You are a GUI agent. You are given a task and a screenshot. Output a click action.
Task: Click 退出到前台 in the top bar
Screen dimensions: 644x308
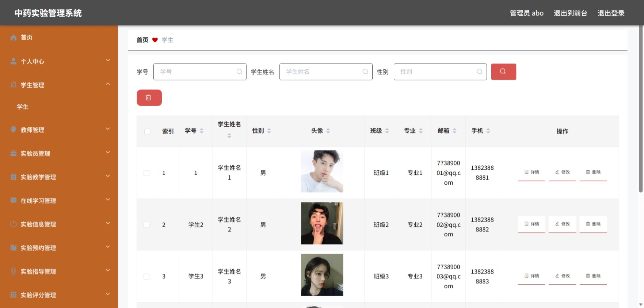(x=570, y=13)
